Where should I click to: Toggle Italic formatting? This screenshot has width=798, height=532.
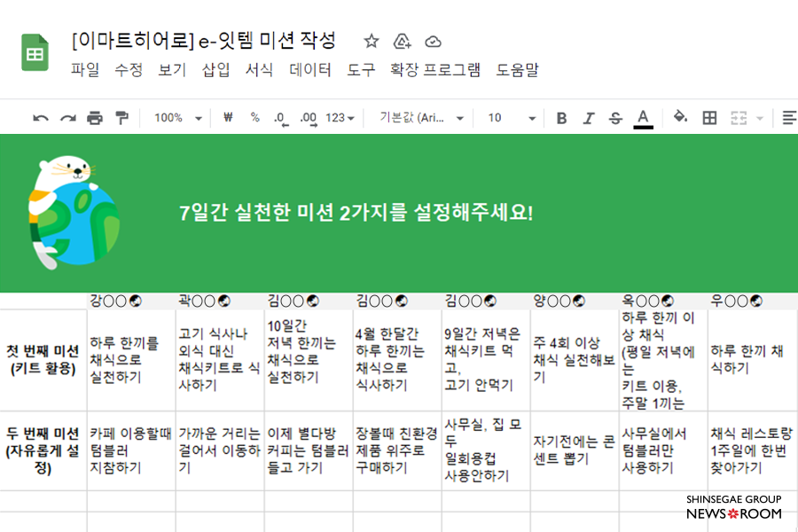coord(588,118)
